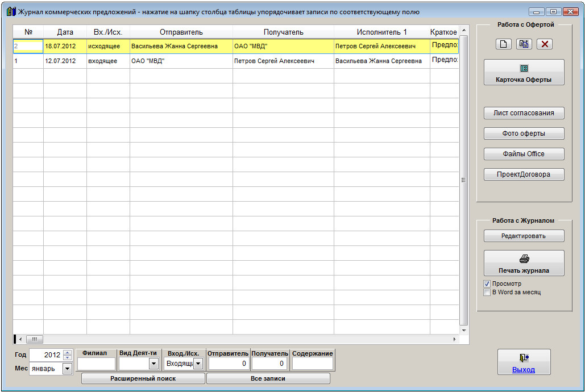585x392 pixels.
Task: Click the new blank offer icon
Action: point(504,44)
